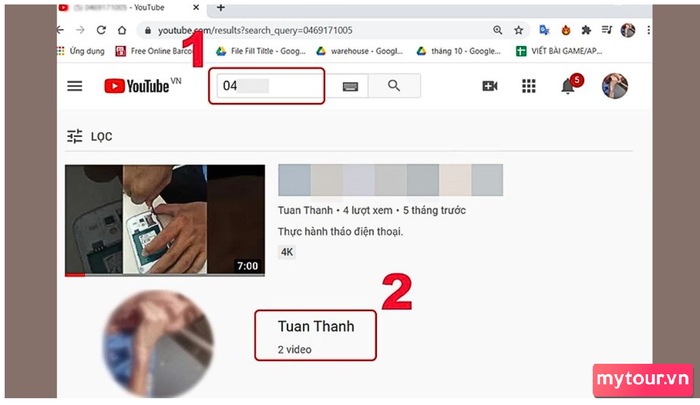Open the YouTube apps grid icon
This screenshot has width=700, height=405.
pyautogui.click(x=529, y=86)
